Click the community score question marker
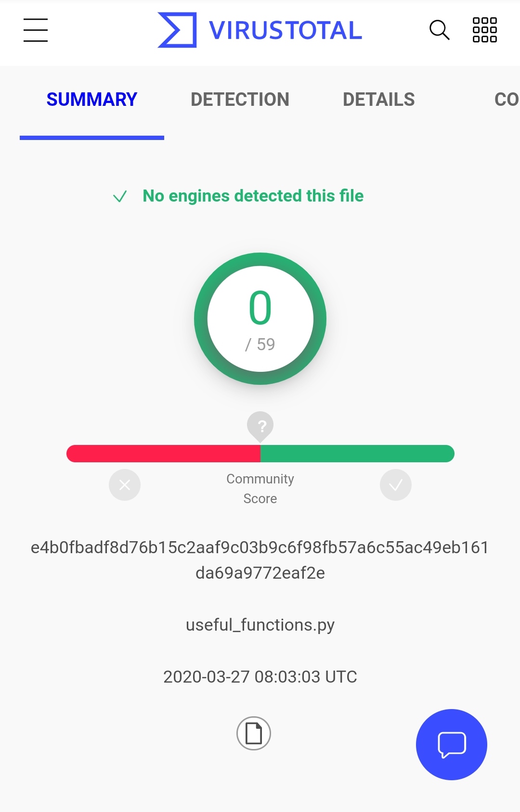 pos(260,426)
